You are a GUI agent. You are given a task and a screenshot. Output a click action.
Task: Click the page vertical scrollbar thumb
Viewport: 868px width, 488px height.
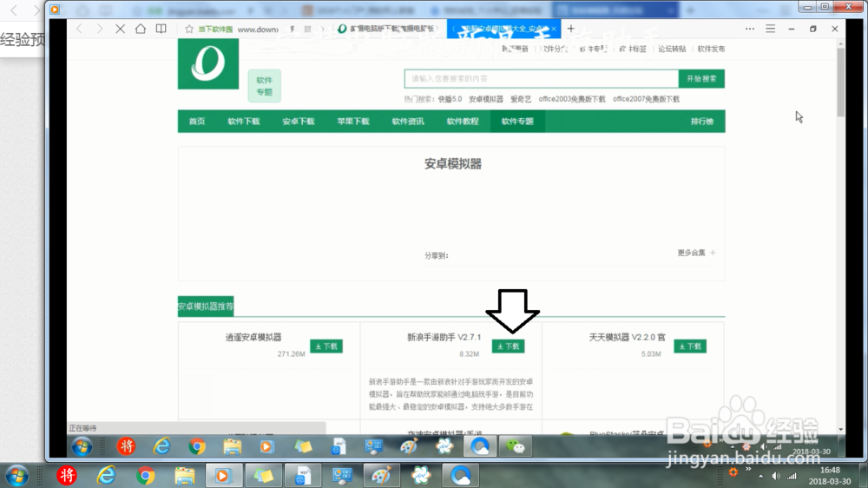(x=841, y=83)
